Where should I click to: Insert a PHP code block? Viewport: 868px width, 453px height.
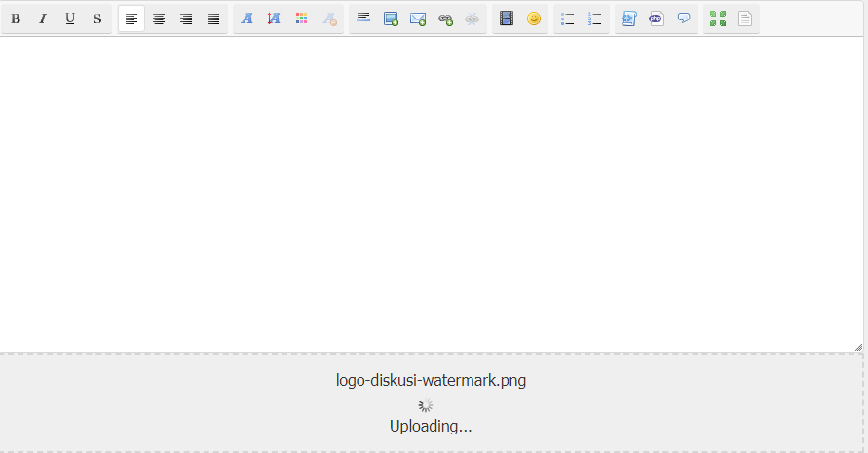pos(657,19)
